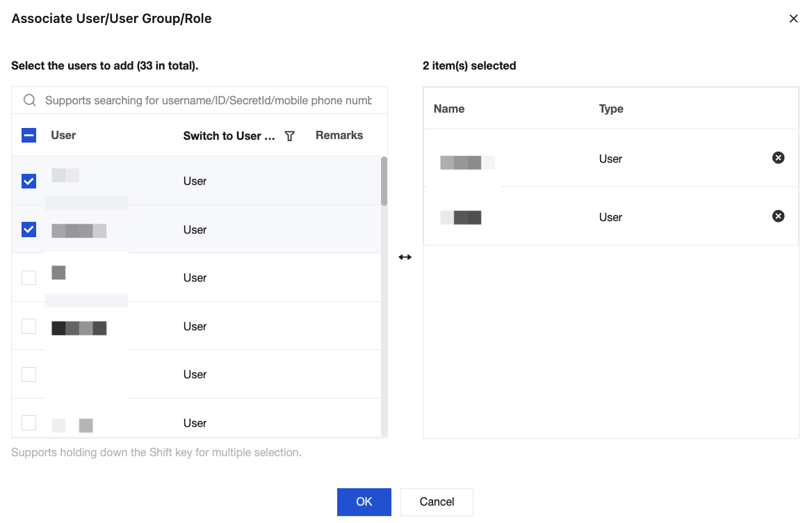This screenshot has width=812, height=523.
Task: Click the Cancel button
Action: (437, 501)
